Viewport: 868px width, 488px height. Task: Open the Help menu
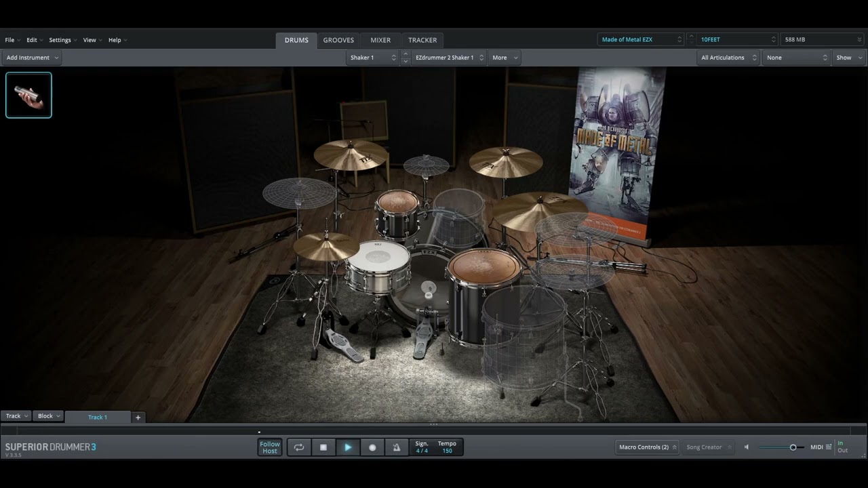click(x=117, y=40)
